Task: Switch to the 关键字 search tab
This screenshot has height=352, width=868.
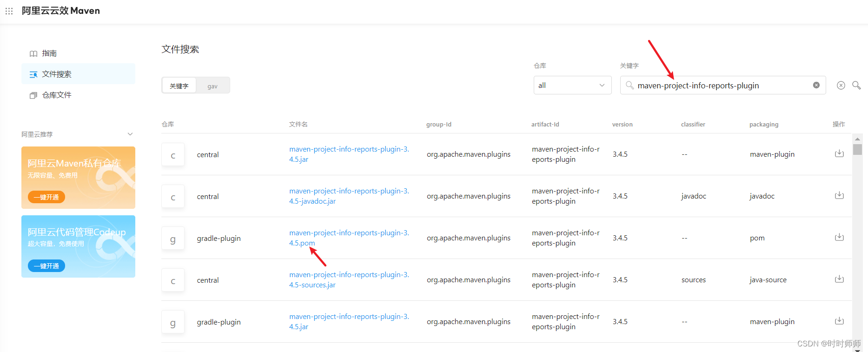Action: tap(179, 86)
